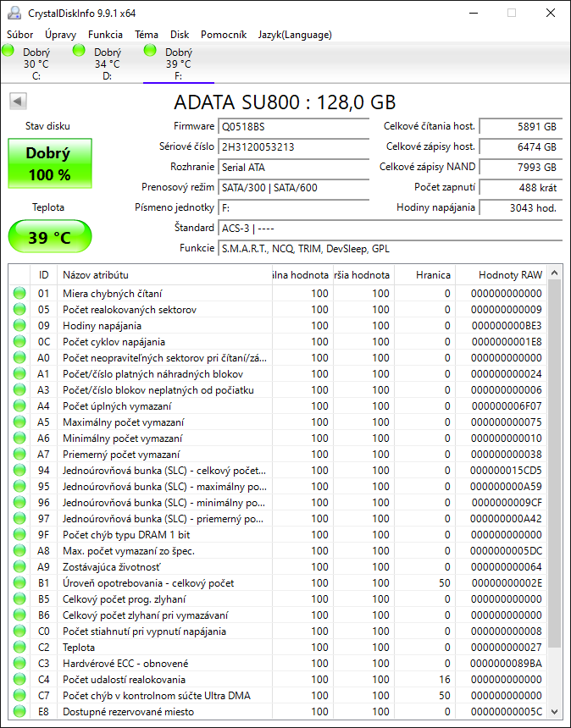Click the serial number field 2H3120053213

pos(293,147)
